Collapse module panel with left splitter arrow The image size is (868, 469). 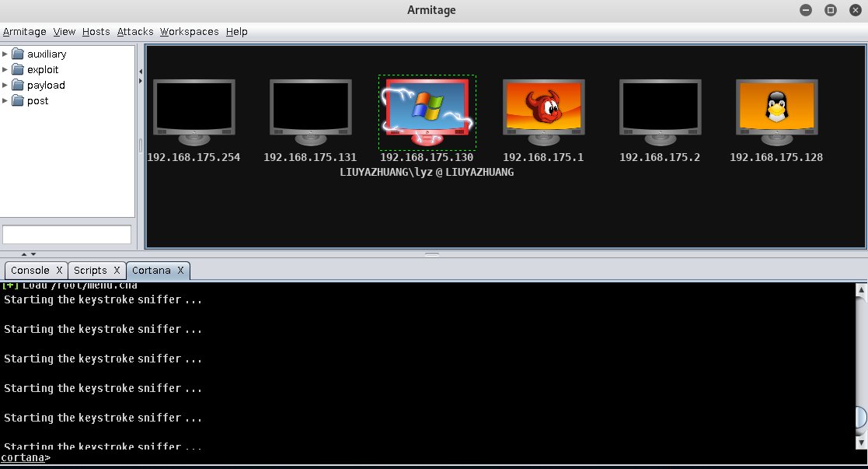pos(141,72)
